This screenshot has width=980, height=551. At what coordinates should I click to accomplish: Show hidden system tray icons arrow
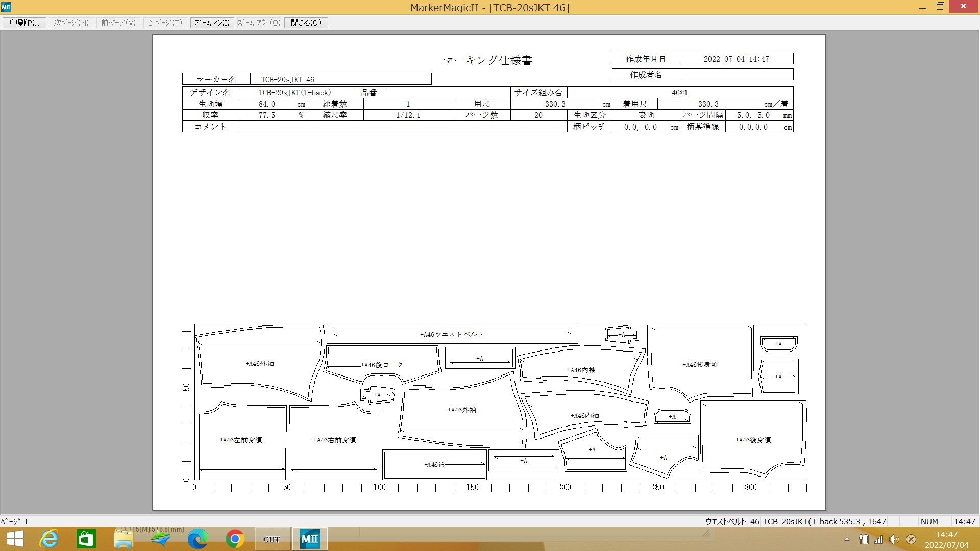point(847,539)
